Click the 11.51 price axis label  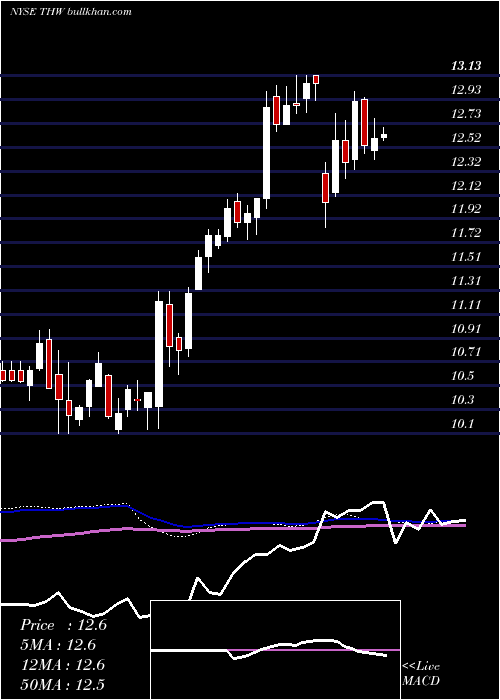tap(466, 257)
